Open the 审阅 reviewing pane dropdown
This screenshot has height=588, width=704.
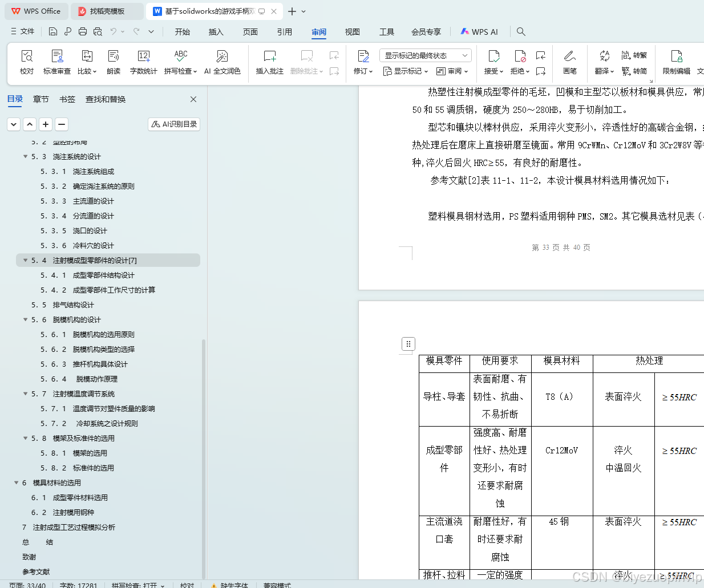pos(452,71)
